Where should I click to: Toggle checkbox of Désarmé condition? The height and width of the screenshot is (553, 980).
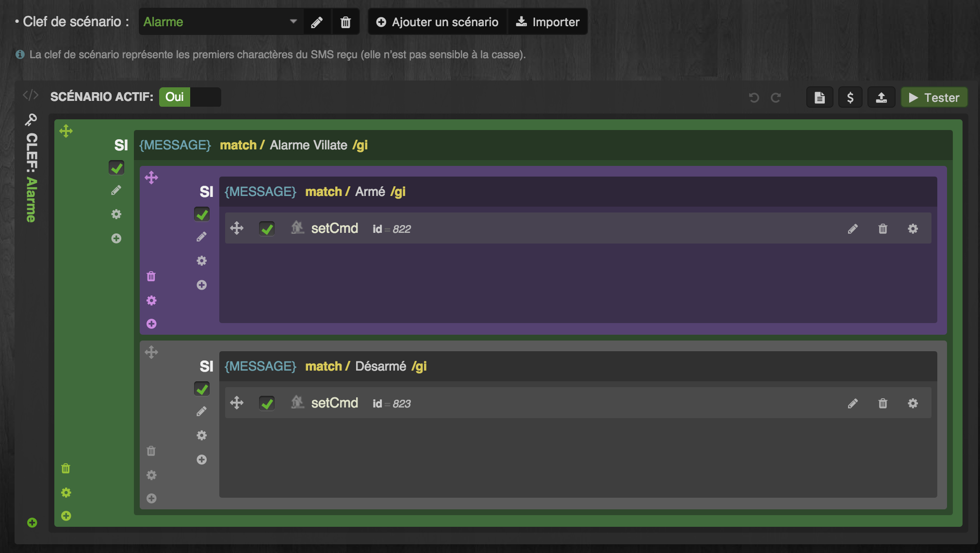point(202,389)
